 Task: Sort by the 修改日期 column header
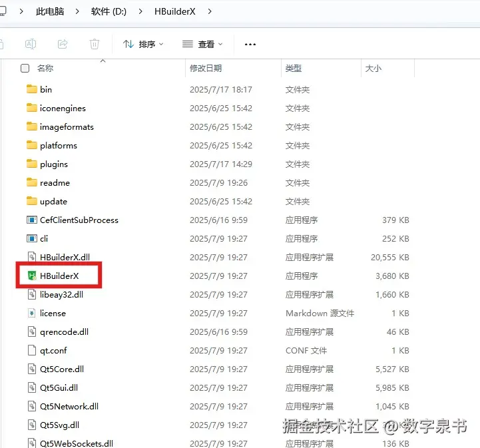[x=206, y=69]
